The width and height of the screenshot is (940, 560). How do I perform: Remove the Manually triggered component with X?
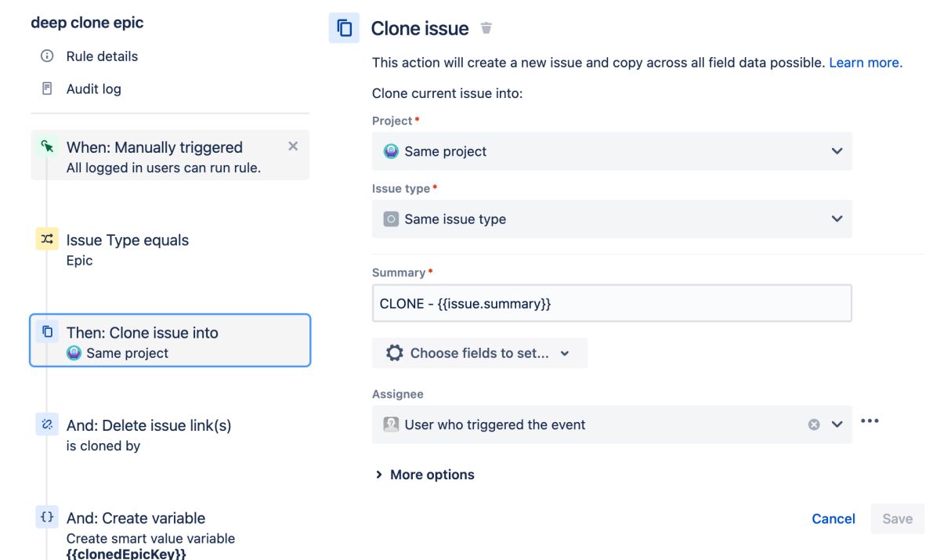(293, 146)
